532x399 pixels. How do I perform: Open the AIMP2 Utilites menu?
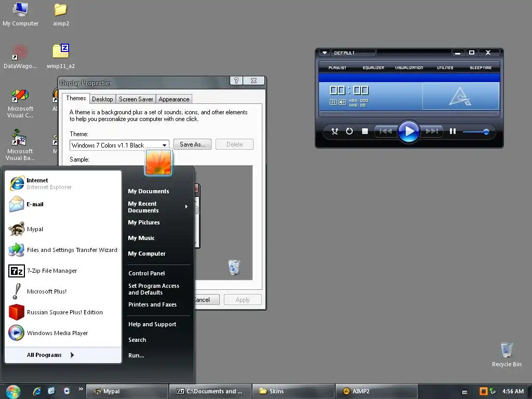pyautogui.click(x=445, y=68)
